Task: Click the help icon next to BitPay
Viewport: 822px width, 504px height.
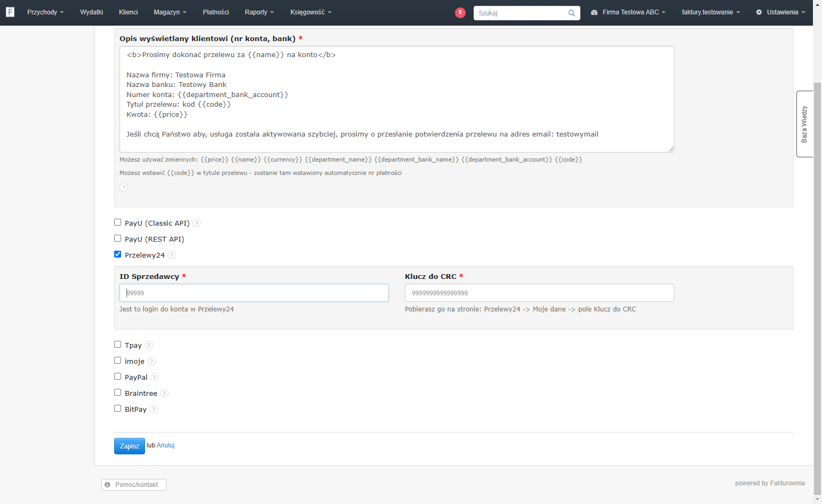Action: pyautogui.click(x=154, y=409)
